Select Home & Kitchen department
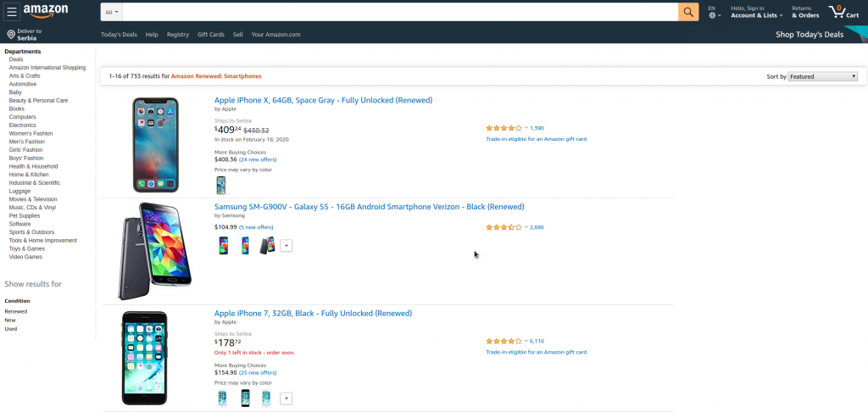Screen dimensions: 868x412 29,175
